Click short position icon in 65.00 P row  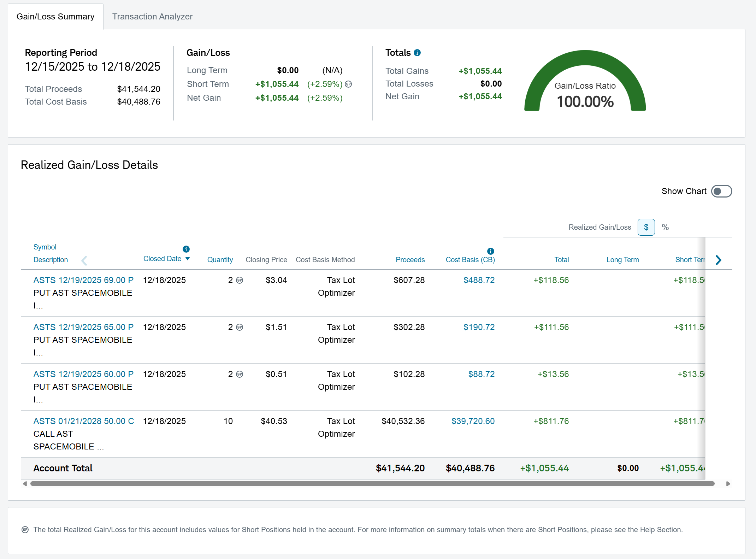[x=240, y=327]
